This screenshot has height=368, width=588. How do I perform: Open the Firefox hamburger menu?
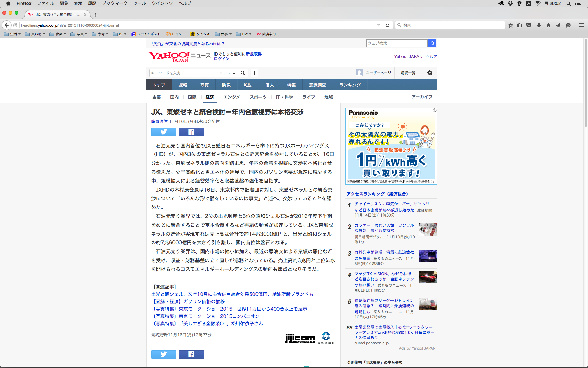(581, 25)
